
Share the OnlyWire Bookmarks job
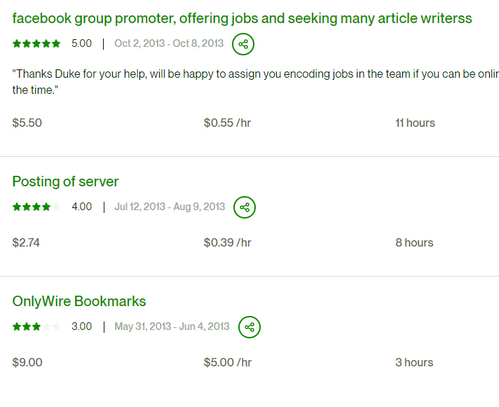click(249, 327)
